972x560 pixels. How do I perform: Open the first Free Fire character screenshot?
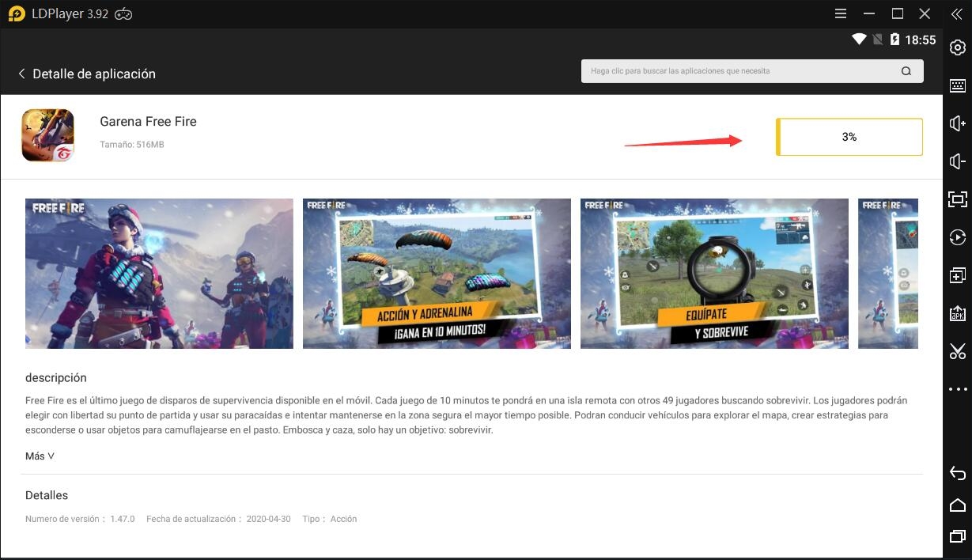tap(159, 274)
